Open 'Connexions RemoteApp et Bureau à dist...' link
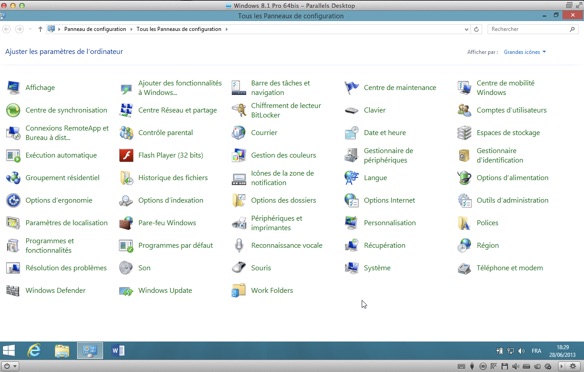584x372 pixels. pyautogui.click(x=67, y=133)
